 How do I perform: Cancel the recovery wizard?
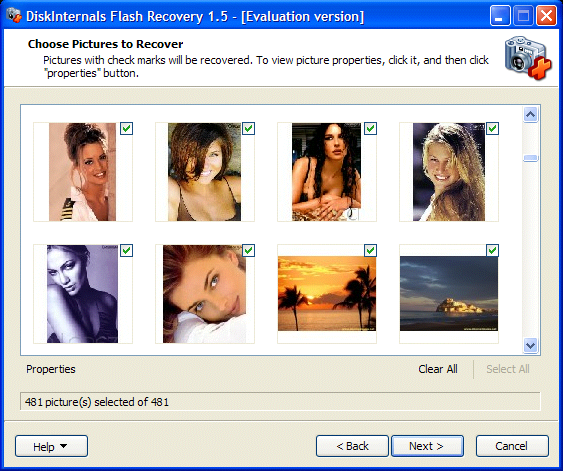(512, 446)
